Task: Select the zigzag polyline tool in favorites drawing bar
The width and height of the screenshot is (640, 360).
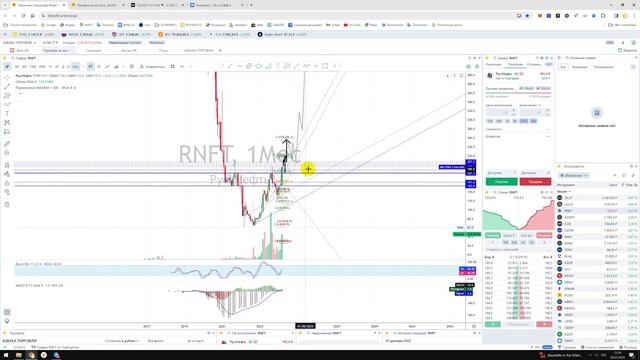Action: coord(306,66)
